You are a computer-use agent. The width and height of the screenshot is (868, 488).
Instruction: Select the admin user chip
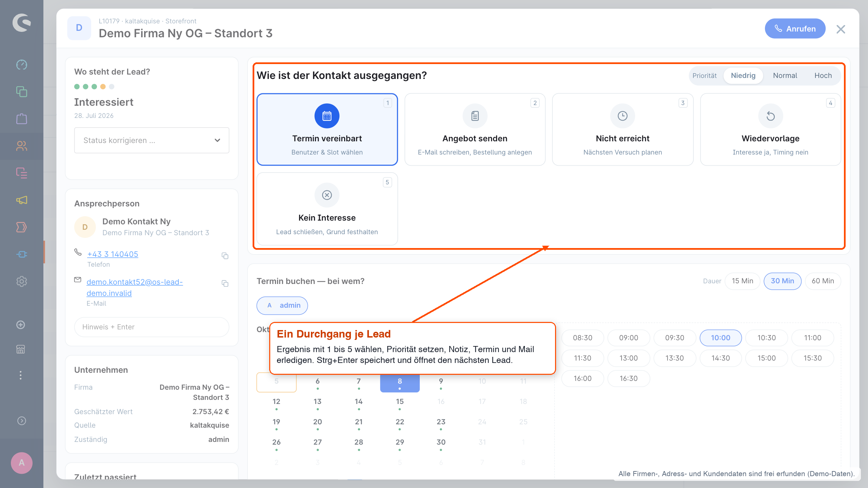(282, 305)
